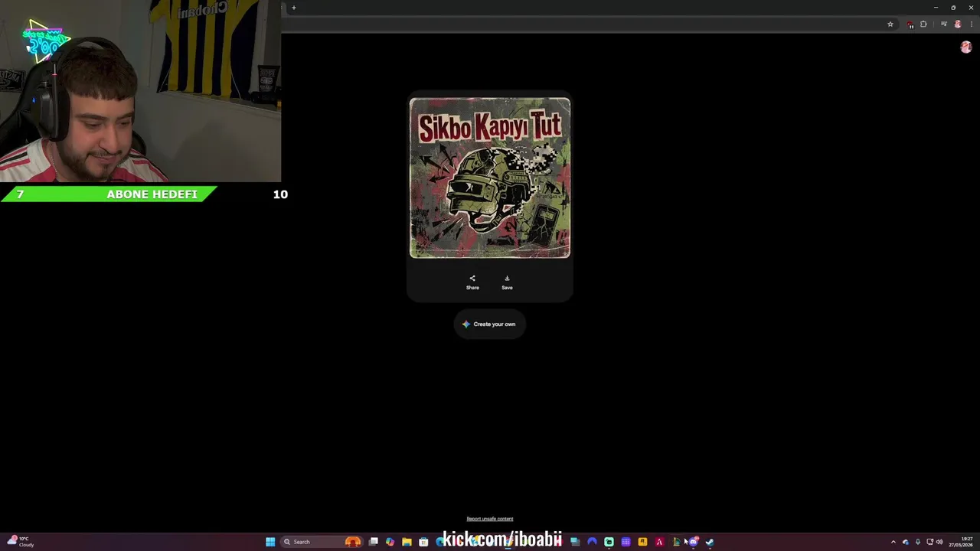The height and width of the screenshot is (551, 980).
Task: Open Discord from the taskbar
Action: tap(693, 542)
